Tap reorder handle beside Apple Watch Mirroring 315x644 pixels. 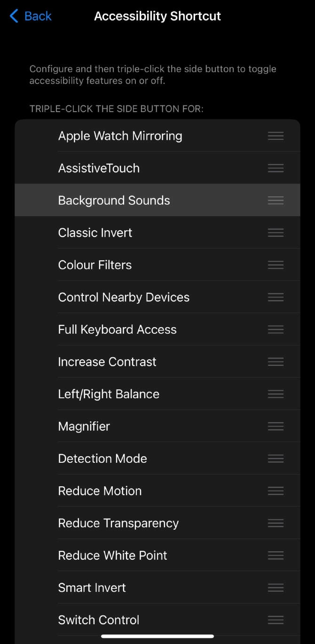(276, 136)
